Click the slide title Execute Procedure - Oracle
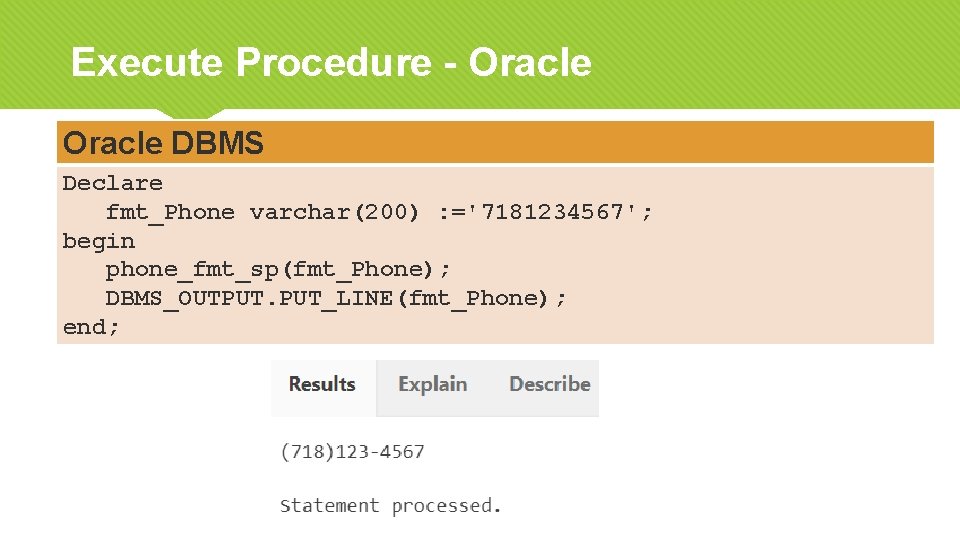Viewport: 960px width, 540px height. [331, 63]
